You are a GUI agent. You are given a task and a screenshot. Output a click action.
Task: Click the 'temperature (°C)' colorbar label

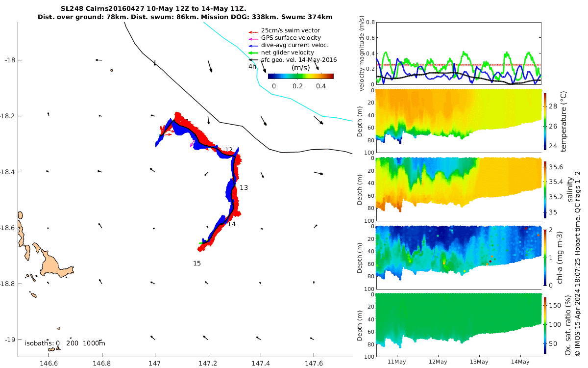(x=563, y=121)
